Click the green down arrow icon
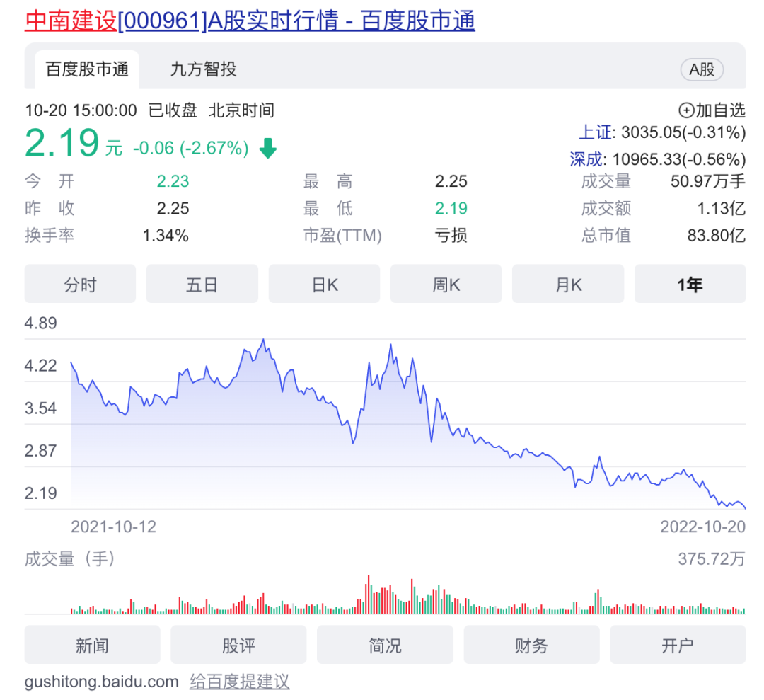 pos(267,149)
